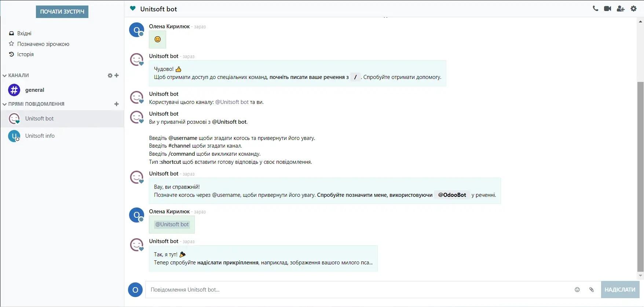Send the message with НАДІСЛАТИ
644x307 pixels.
point(620,290)
